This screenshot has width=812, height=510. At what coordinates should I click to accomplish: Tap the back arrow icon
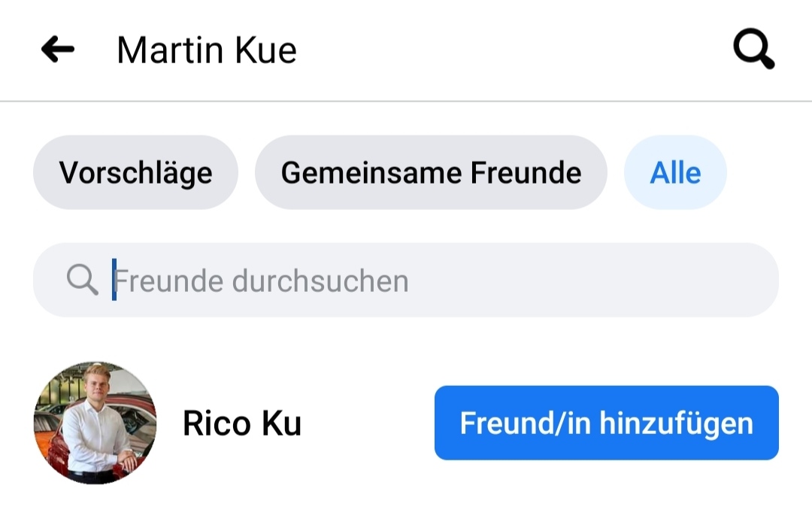(58, 50)
